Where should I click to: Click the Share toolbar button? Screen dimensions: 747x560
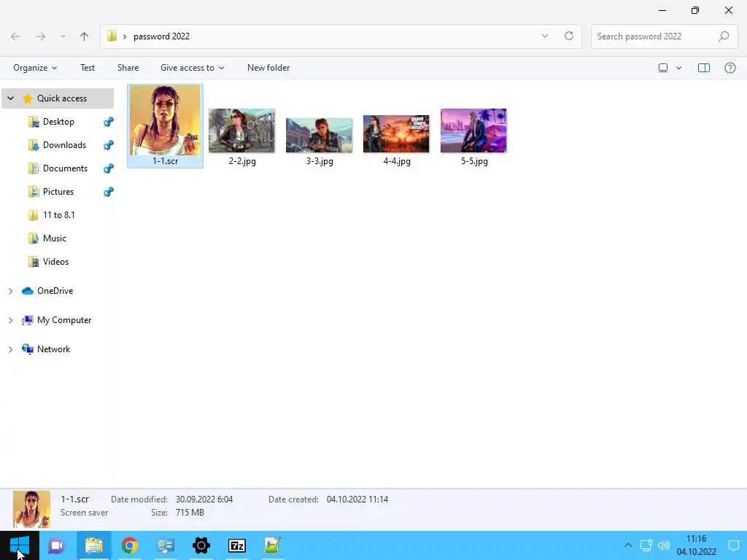(x=128, y=68)
